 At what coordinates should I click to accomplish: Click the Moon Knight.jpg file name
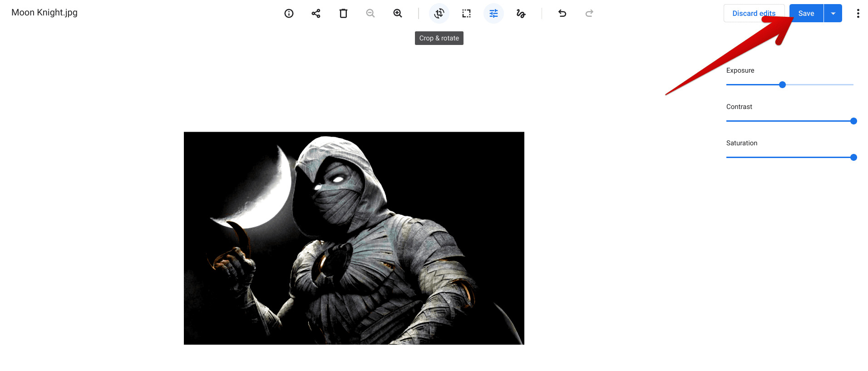[44, 13]
